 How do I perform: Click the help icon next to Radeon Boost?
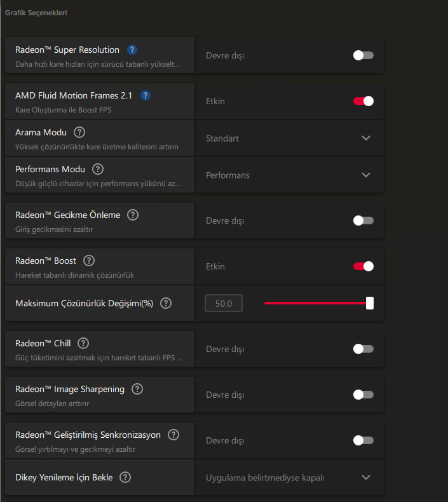pos(89,261)
